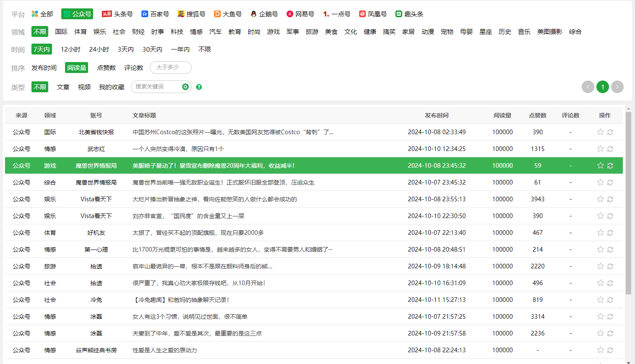
Task: Click the 点赞数 column header
Action: point(538,115)
